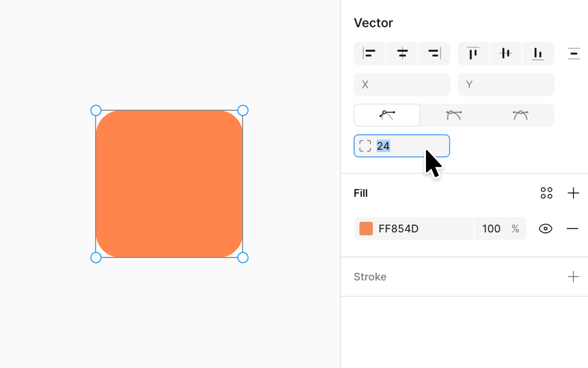Expand the overflow alignment options

(x=574, y=53)
